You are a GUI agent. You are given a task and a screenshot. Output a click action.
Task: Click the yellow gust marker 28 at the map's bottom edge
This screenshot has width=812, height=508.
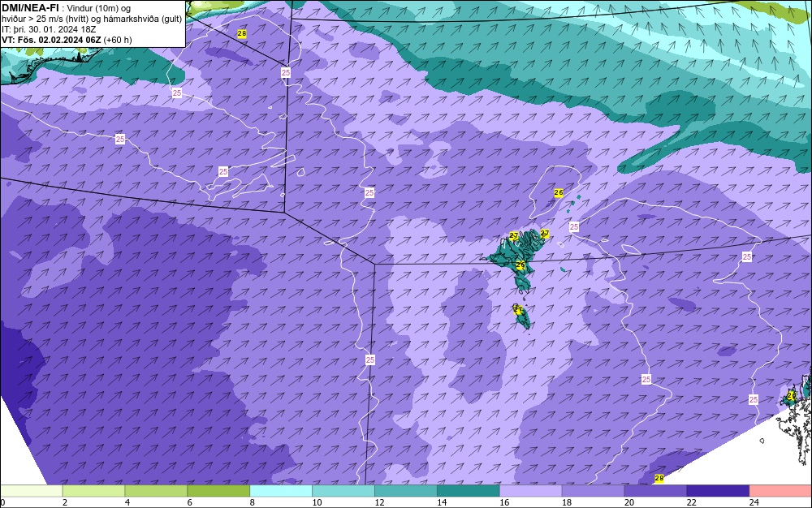click(659, 479)
